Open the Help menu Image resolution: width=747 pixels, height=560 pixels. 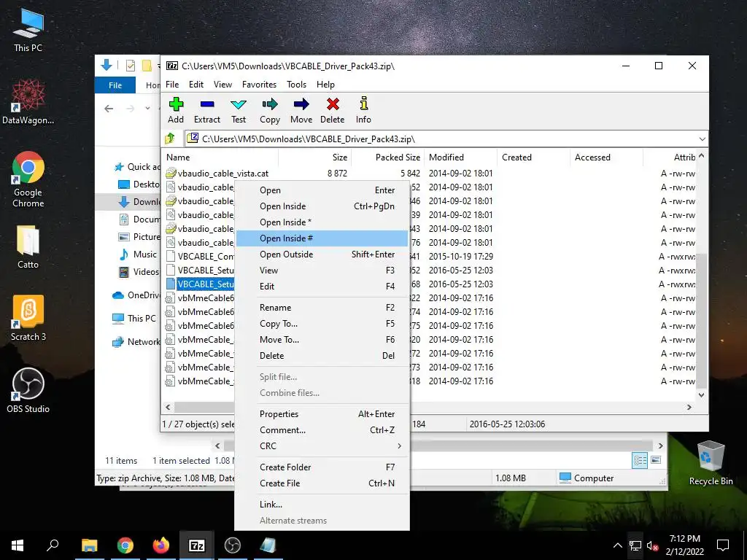point(325,85)
